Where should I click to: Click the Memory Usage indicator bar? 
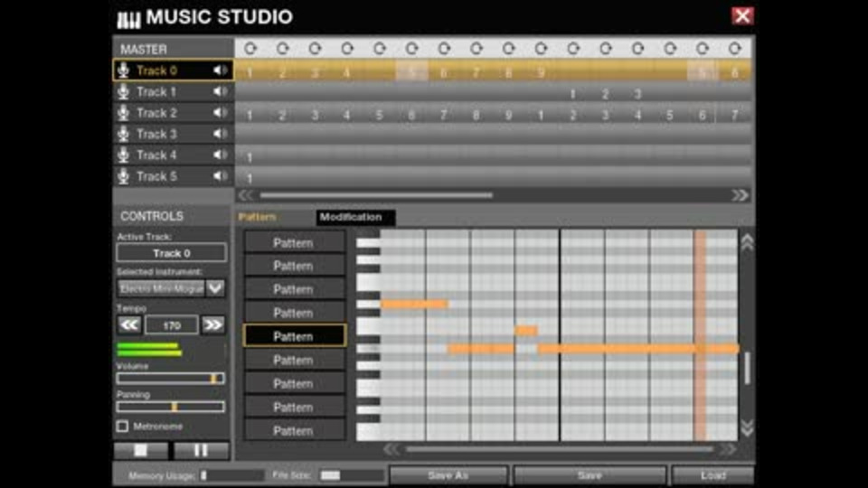pyautogui.click(x=232, y=475)
